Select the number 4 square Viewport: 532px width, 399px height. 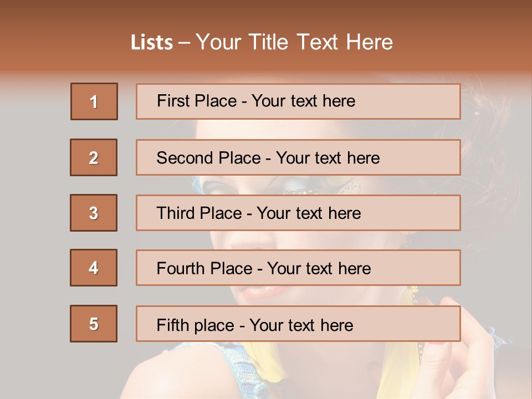click(x=94, y=268)
